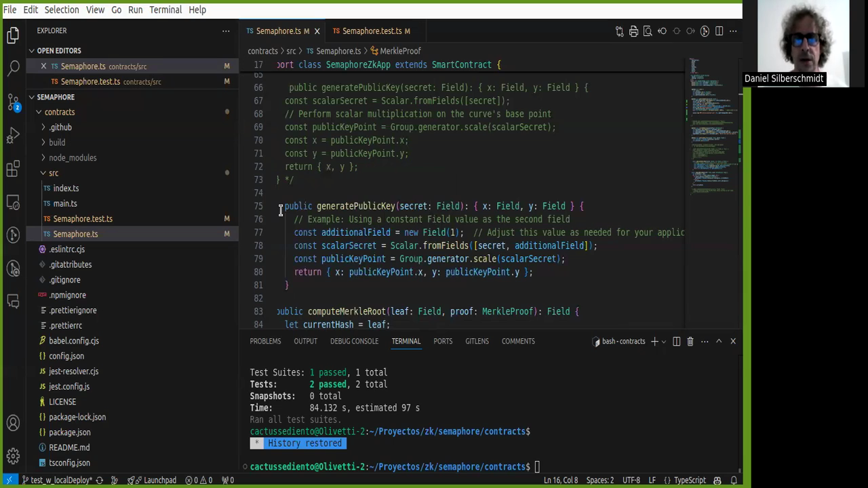Switch to the Output panel tab
The width and height of the screenshot is (868, 488).
(305, 342)
